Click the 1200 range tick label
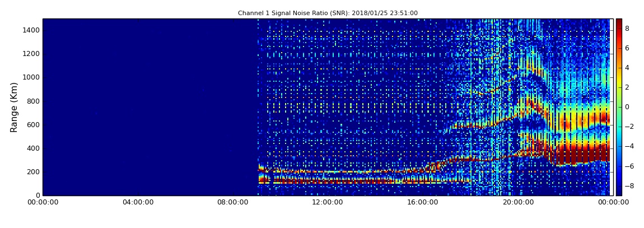The height and width of the screenshot is (228, 644). [x=31, y=54]
